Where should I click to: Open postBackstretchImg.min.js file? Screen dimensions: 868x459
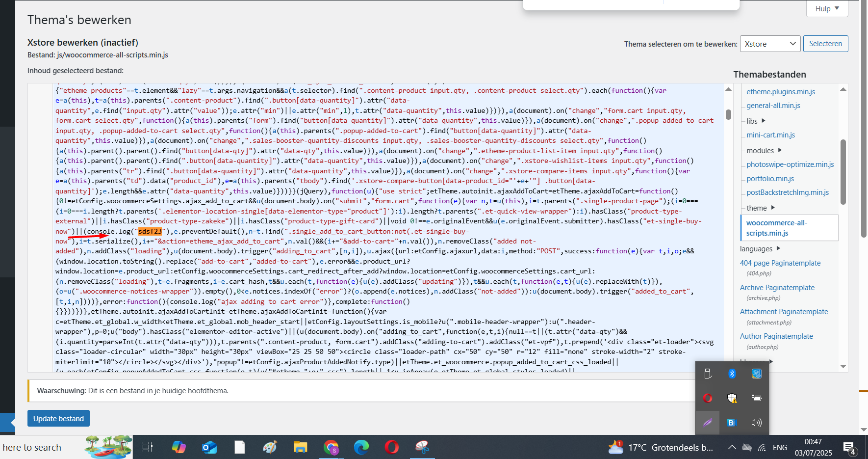(788, 192)
